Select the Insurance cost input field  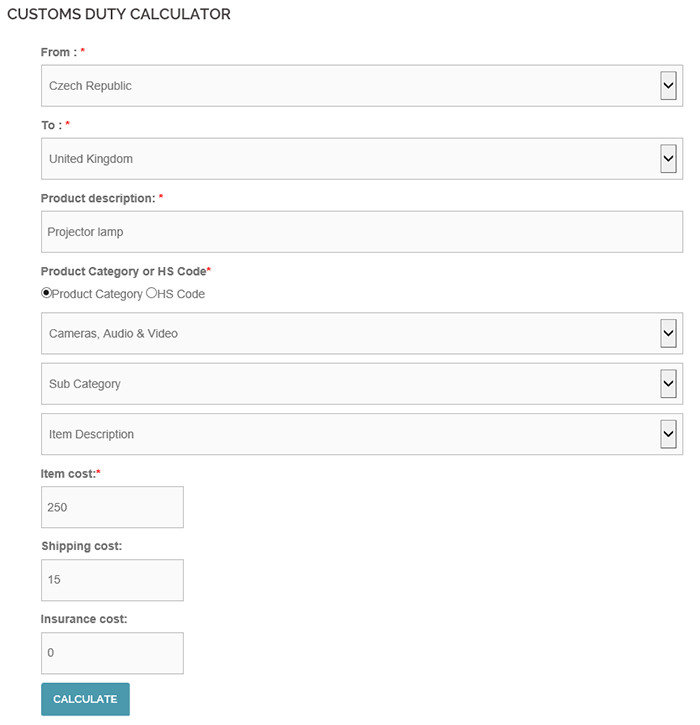(x=112, y=653)
